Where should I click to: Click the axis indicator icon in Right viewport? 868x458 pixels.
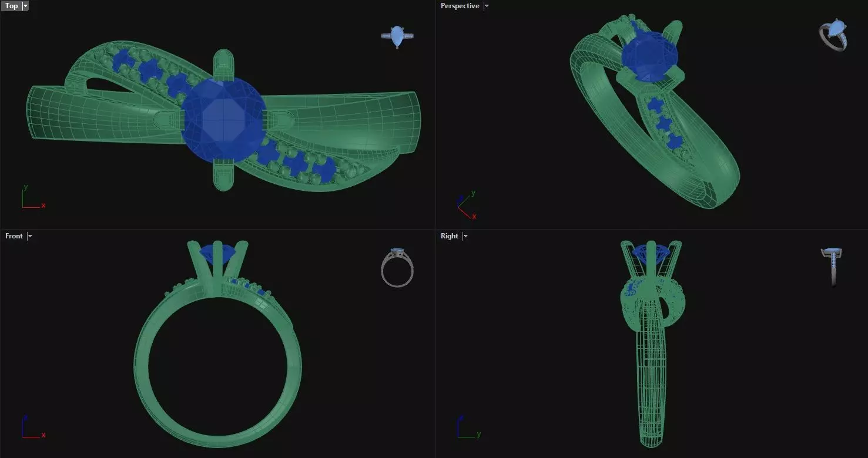(x=468, y=427)
